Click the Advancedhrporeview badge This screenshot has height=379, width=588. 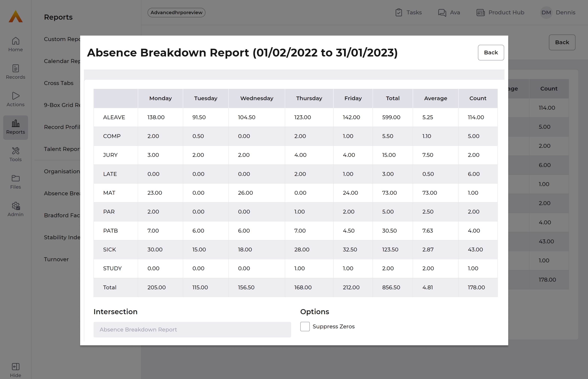click(x=176, y=12)
